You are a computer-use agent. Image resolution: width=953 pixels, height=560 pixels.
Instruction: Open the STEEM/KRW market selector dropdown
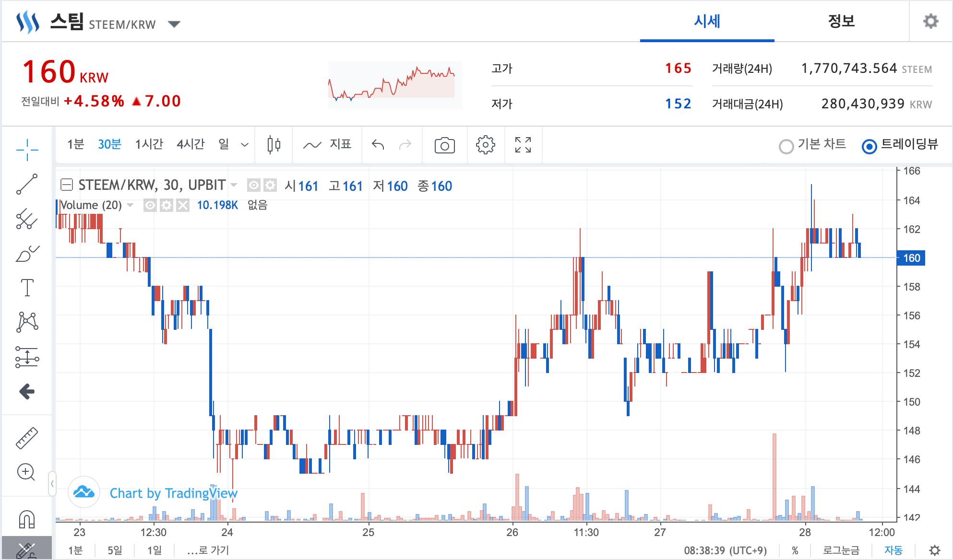[x=174, y=24]
